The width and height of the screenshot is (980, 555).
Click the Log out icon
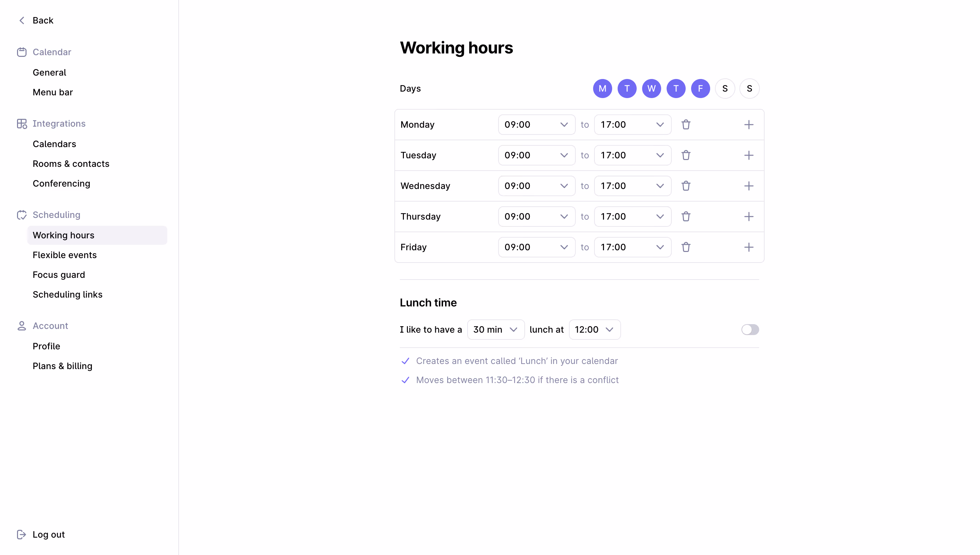[x=21, y=535]
